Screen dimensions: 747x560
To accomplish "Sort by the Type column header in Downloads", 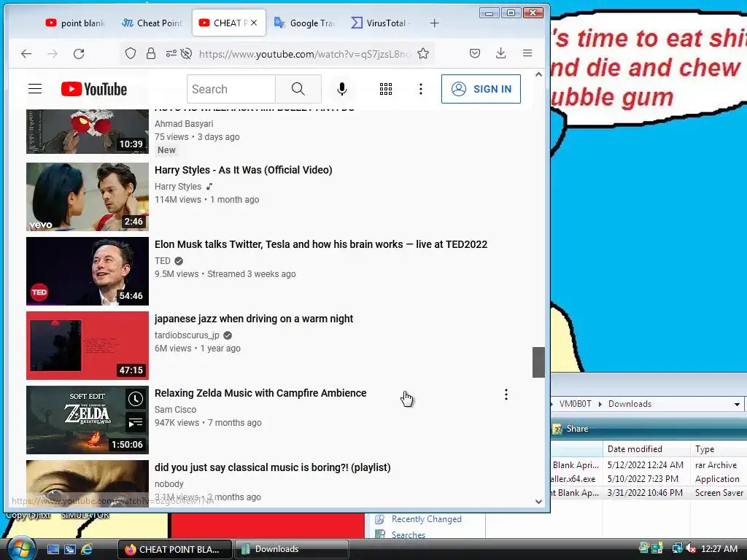I will coord(719,449).
